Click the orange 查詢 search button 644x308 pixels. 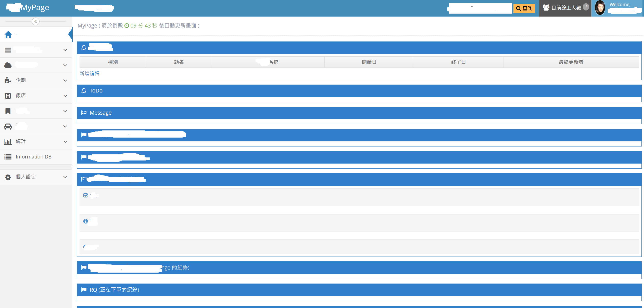point(524,8)
